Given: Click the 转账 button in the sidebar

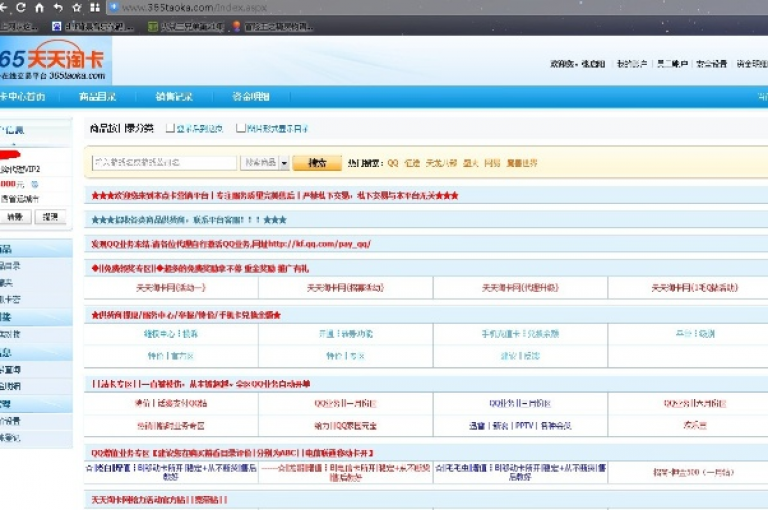Looking at the screenshot, I should click(x=15, y=217).
